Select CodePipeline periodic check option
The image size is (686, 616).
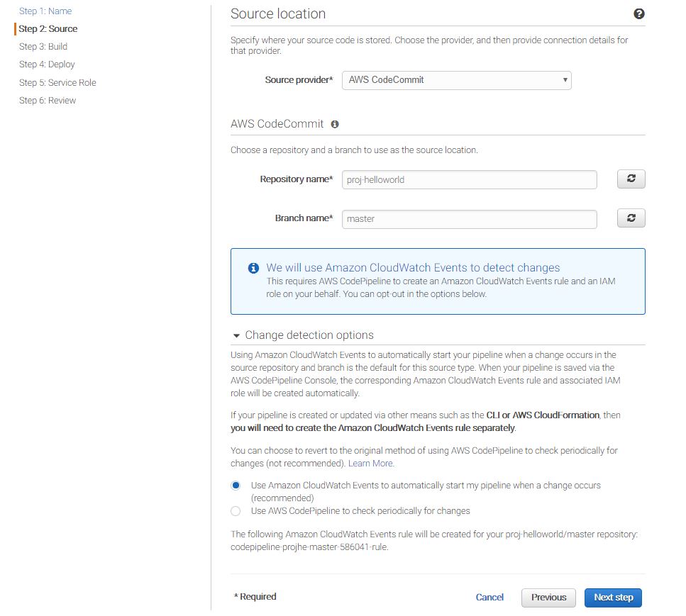(x=236, y=511)
